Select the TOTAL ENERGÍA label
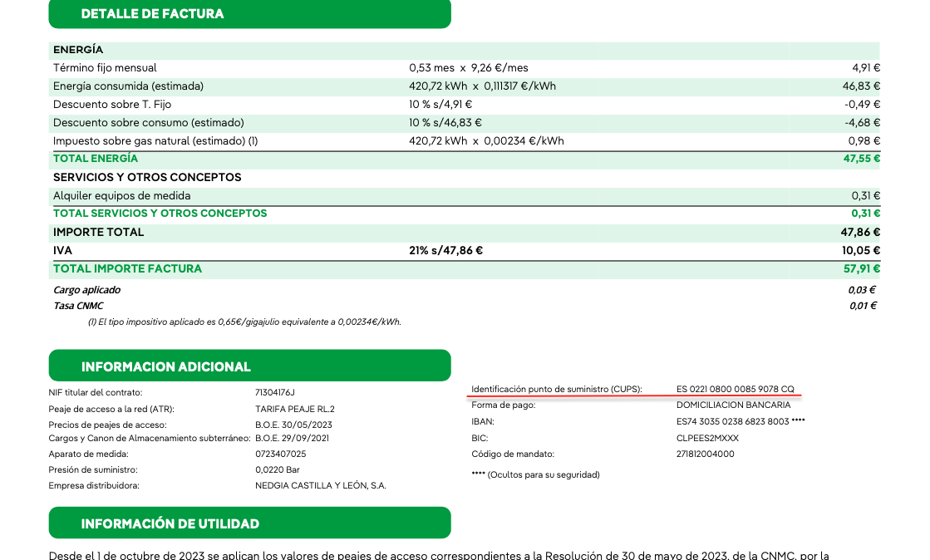The height and width of the screenshot is (560, 930). click(96, 159)
